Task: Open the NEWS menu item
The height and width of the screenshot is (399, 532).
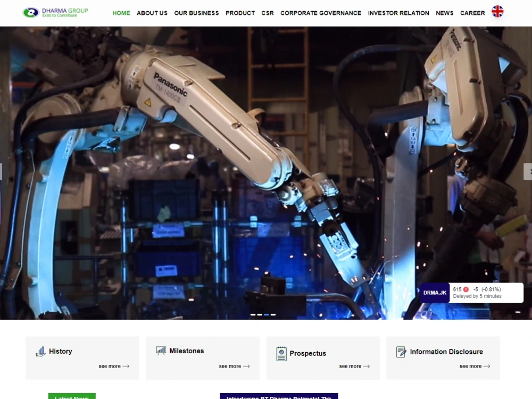Action: tap(444, 13)
